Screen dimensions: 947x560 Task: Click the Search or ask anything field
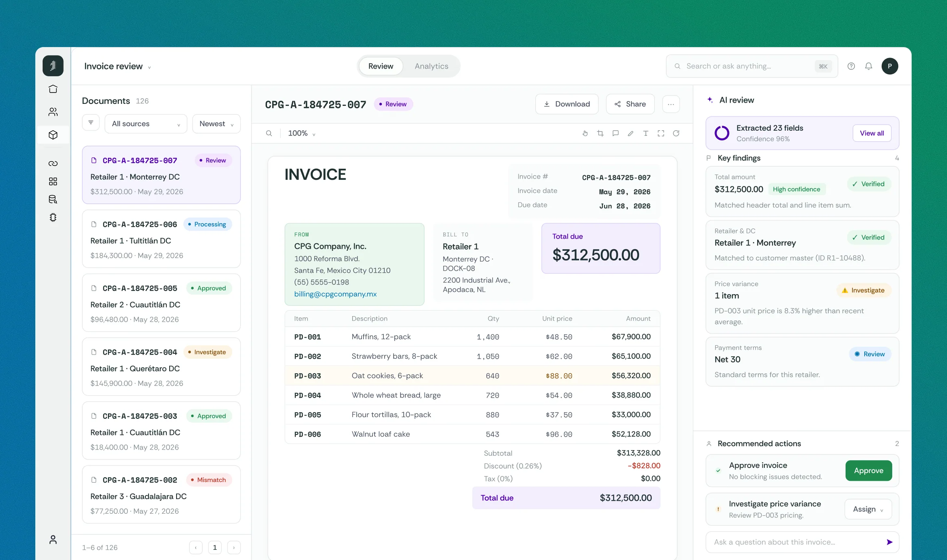751,66
